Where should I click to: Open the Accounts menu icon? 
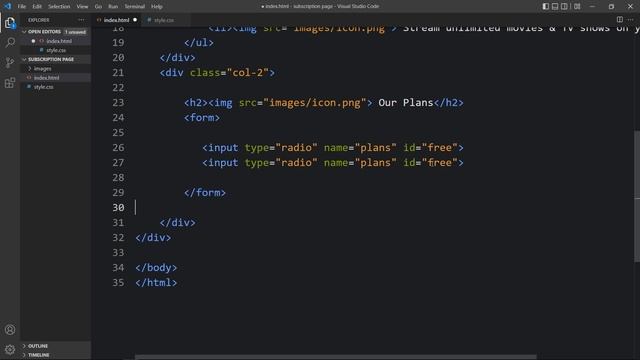pyautogui.click(x=10, y=329)
